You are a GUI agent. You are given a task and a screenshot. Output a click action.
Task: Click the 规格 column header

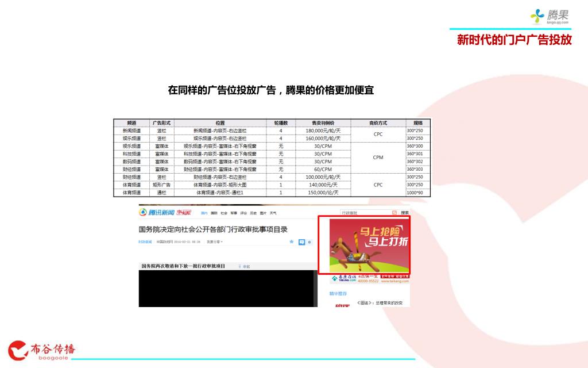(x=418, y=123)
